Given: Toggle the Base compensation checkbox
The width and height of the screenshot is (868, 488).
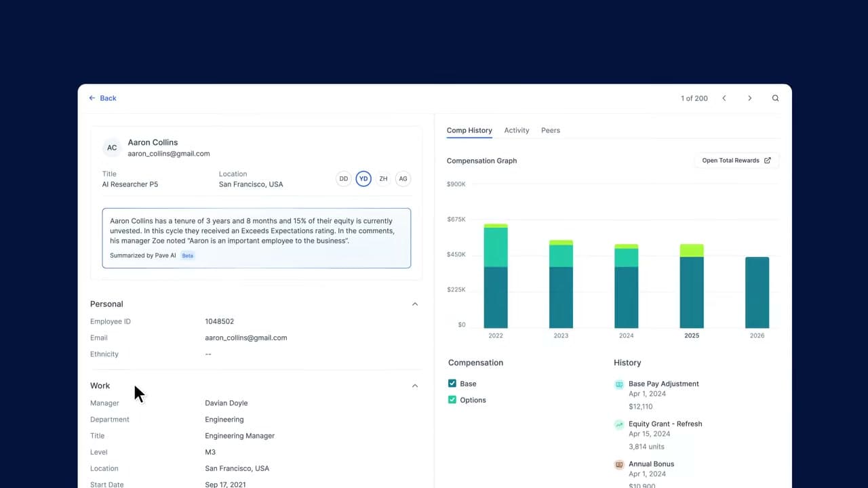Looking at the screenshot, I should point(452,384).
